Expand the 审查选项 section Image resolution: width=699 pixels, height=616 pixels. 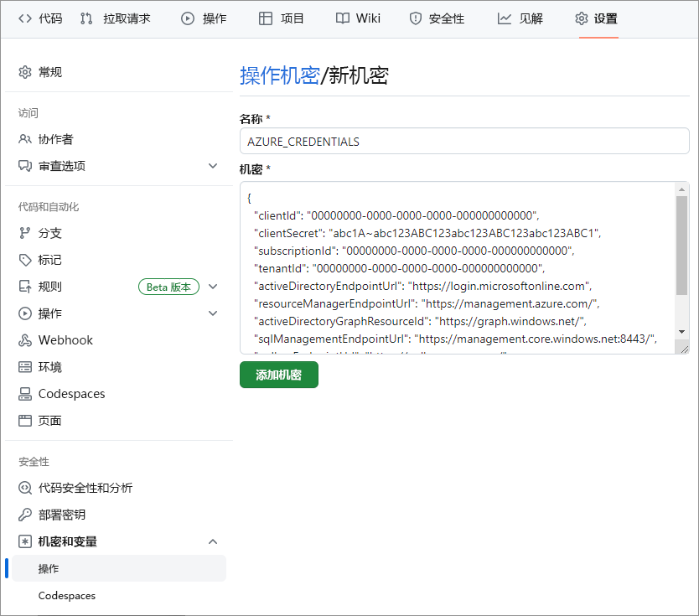click(x=213, y=166)
